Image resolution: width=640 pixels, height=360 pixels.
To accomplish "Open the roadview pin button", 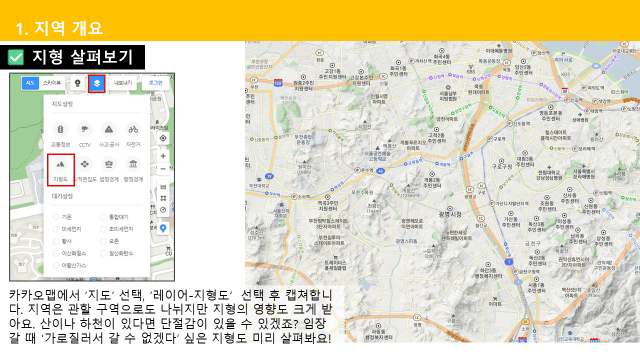I will (x=78, y=83).
